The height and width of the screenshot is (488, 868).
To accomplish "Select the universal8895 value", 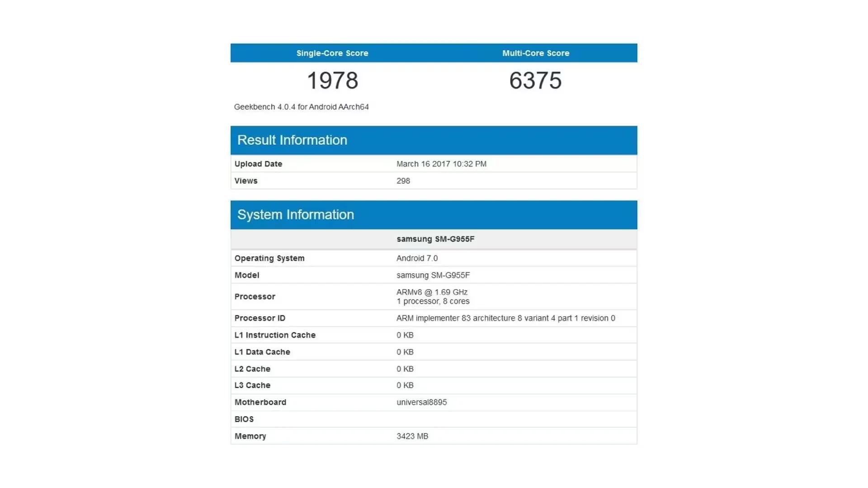I will (421, 402).
